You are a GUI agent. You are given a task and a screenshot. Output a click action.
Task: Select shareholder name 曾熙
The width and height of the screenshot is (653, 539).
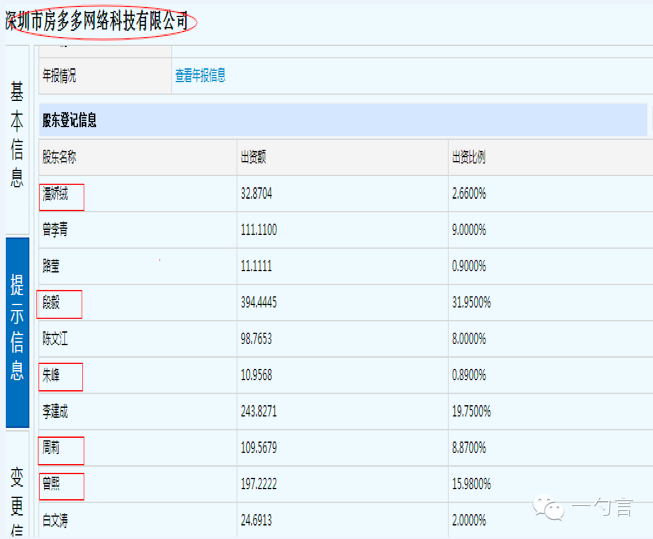51,484
